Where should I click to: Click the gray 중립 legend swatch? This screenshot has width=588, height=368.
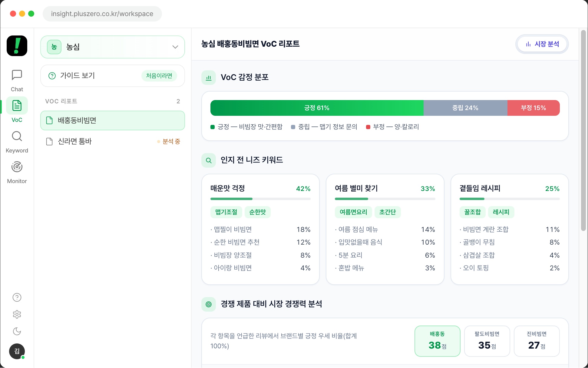coord(293,127)
